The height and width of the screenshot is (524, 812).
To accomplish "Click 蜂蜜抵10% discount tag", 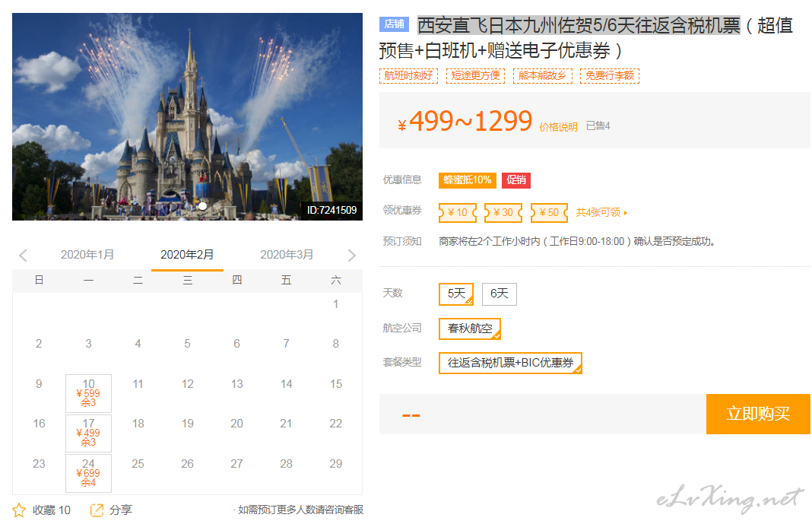I will click(468, 180).
